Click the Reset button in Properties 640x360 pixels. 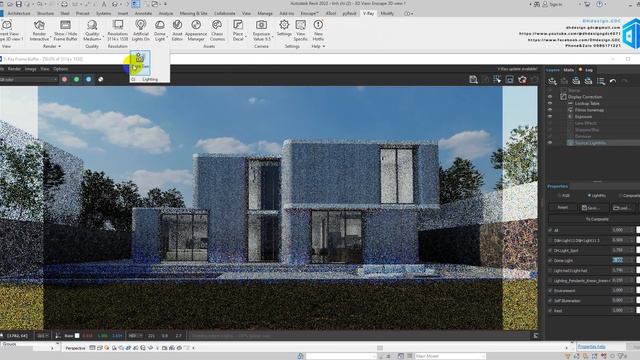(x=562, y=208)
